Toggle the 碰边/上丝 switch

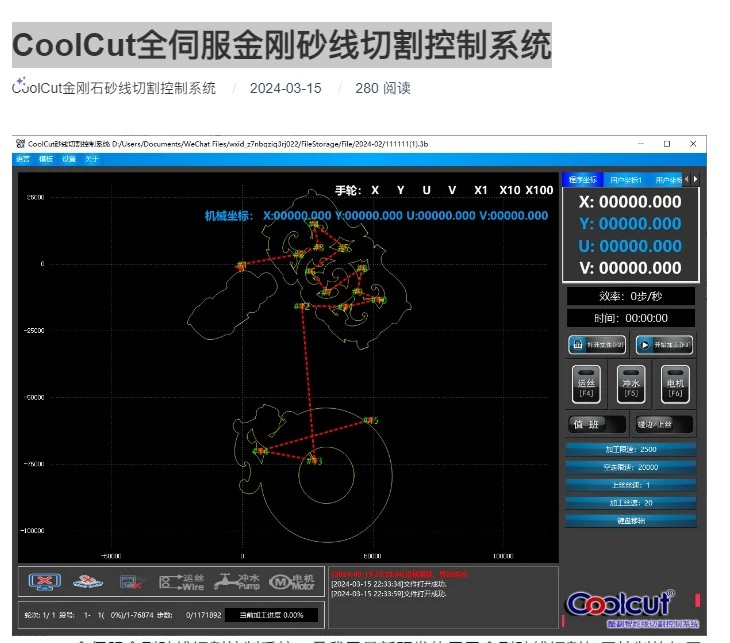tap(664, 424)
